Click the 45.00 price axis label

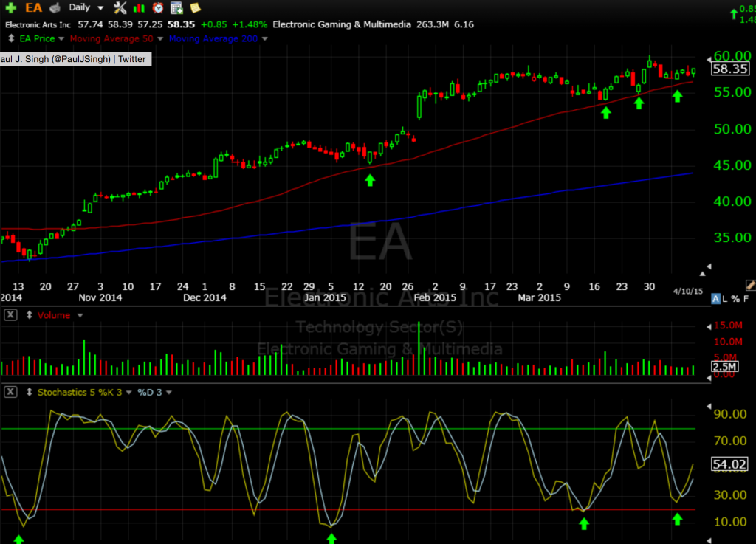pyautogui.click(x=732, y=165)
